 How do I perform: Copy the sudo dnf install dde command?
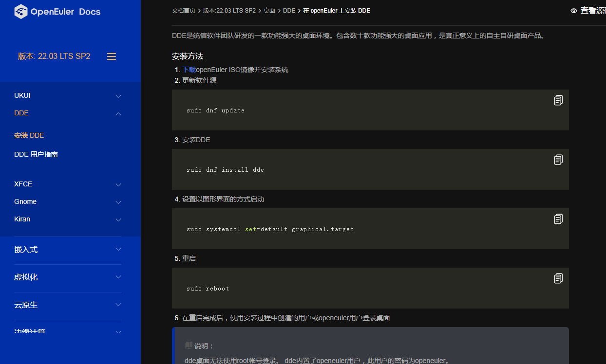click(x=558, y=160)
